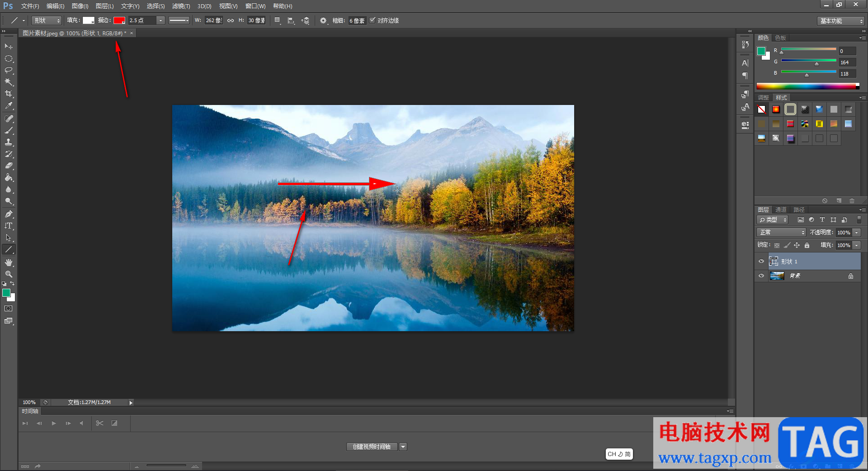Screen dimensions: 868x471
Task: Select the Eyedropper tool
Action: pos(9,106)
